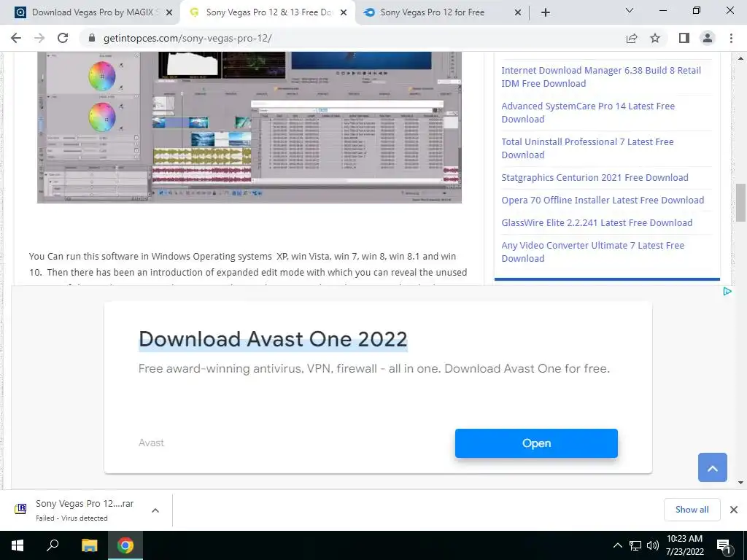The width and height of the screenshot is (747, 560).
Task: Click the Failed - Virus detected status text
Action: tap(71, 518)
